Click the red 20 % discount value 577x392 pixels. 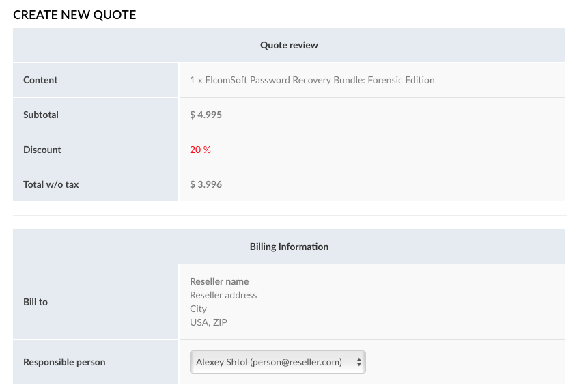click(200, 150)
